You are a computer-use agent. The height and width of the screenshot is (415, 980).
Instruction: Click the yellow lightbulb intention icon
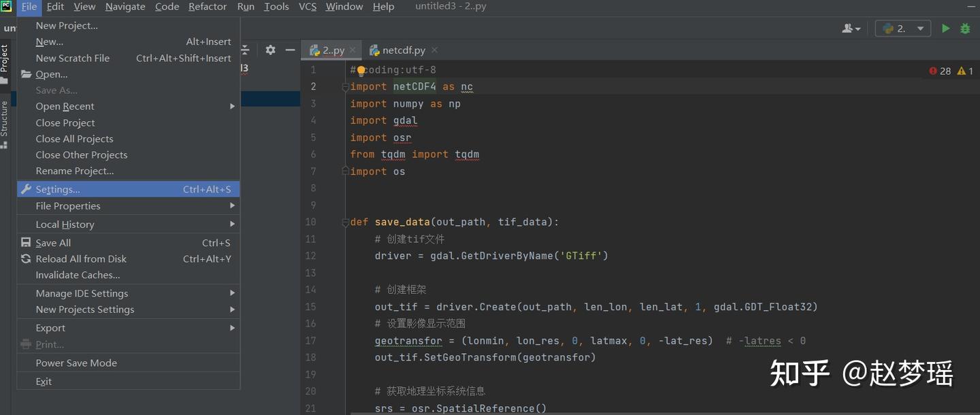[x=361, y=70]
